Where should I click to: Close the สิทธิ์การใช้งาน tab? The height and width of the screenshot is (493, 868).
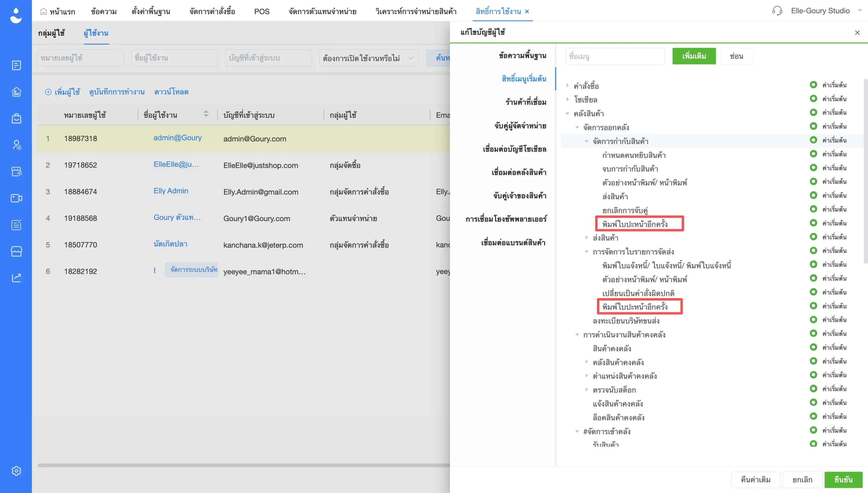point(527,11)
